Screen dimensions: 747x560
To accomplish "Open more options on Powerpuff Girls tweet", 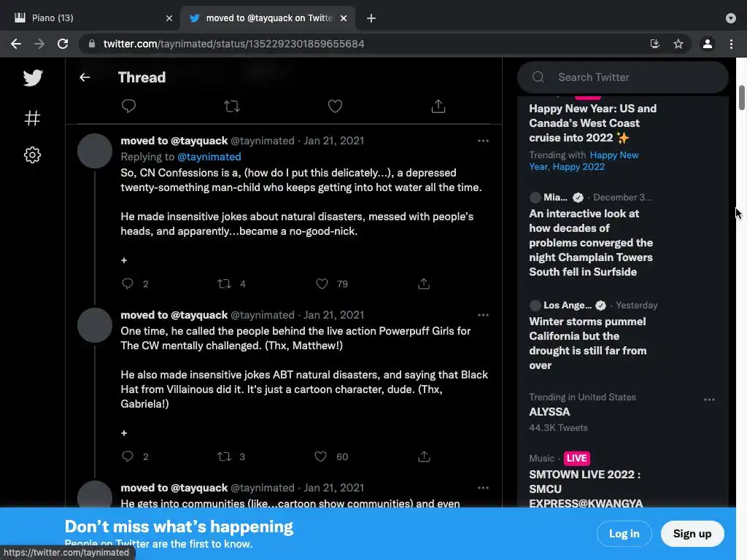I will pos(483,315).
